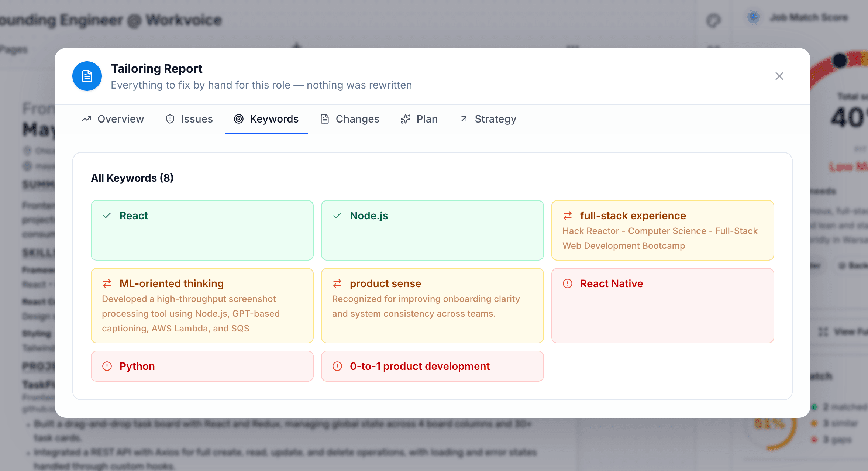Click the swap icon beside product sense
This screenshot has height=471, width=868.
coord(337,283)
